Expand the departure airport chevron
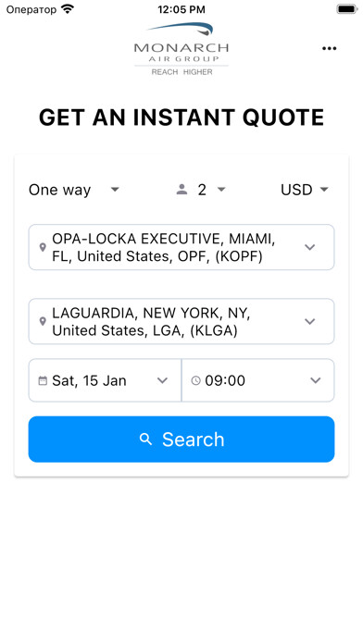The height and width of the screenshot is (644, 363). [x=309, y=247]
